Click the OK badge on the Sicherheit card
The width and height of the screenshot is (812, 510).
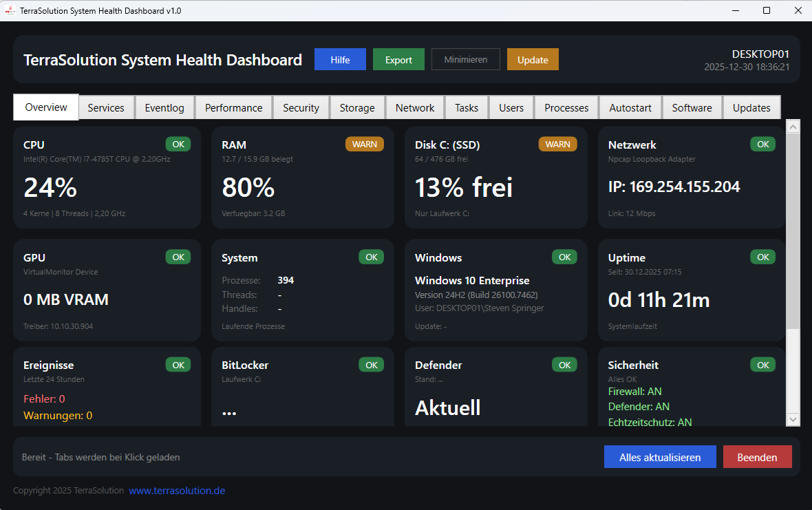[762, 365]
